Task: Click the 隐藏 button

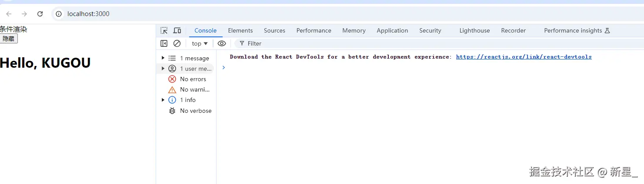Action: tap(9, 39)
